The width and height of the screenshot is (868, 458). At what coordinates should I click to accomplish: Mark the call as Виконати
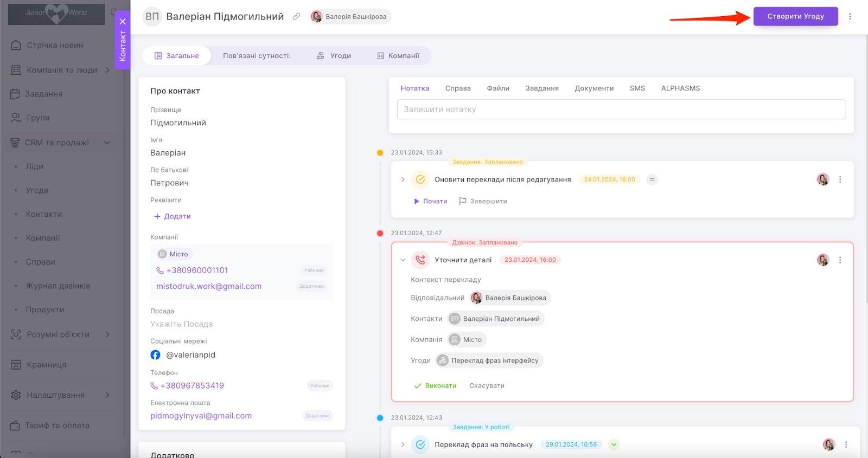(435, 386)
